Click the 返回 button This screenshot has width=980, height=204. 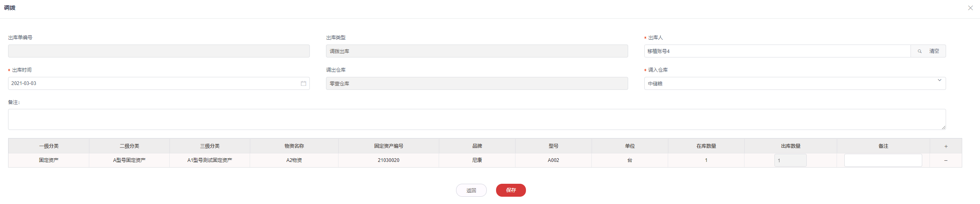coord(471,190)
